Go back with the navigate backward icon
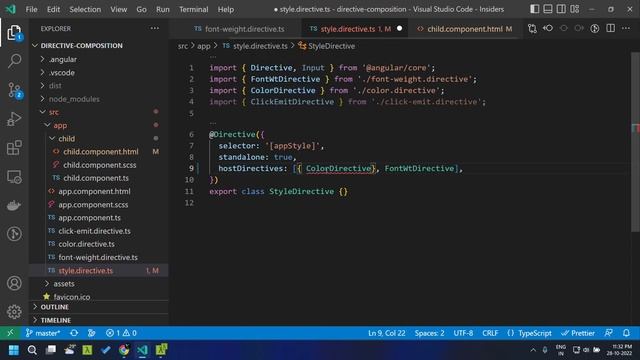The width and height of the screenshot is (640, 360). click(x=548, y=29)
